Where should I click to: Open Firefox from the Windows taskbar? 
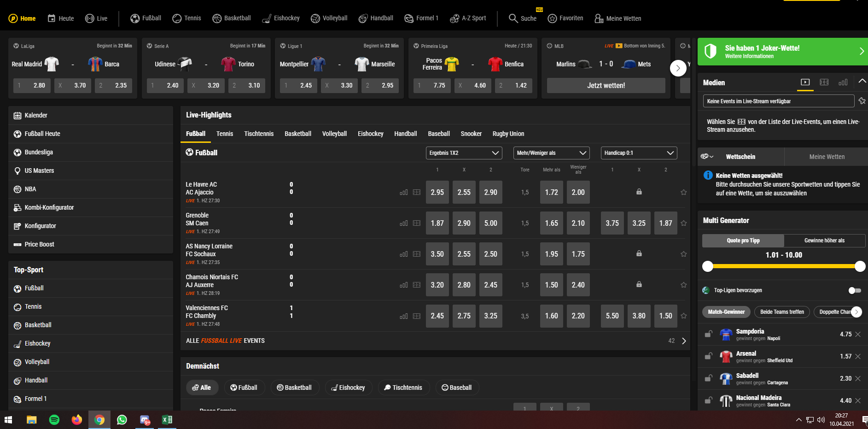tap(77, 420)
